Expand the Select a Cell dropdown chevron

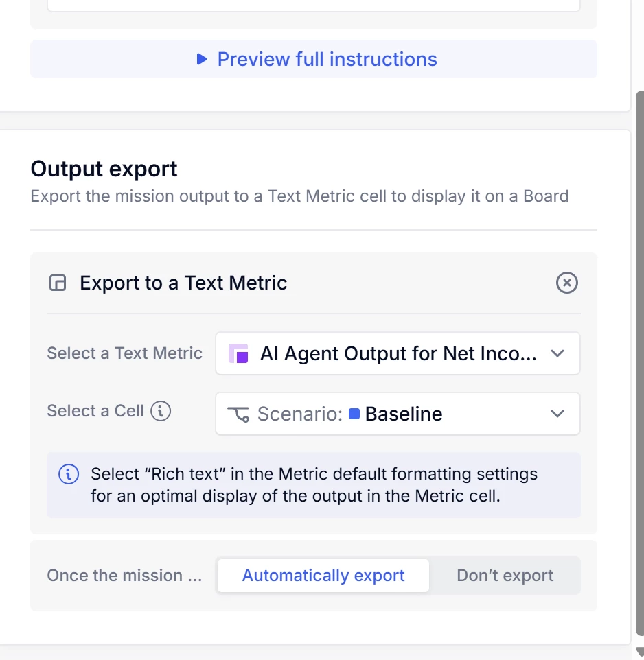point(557,414)
